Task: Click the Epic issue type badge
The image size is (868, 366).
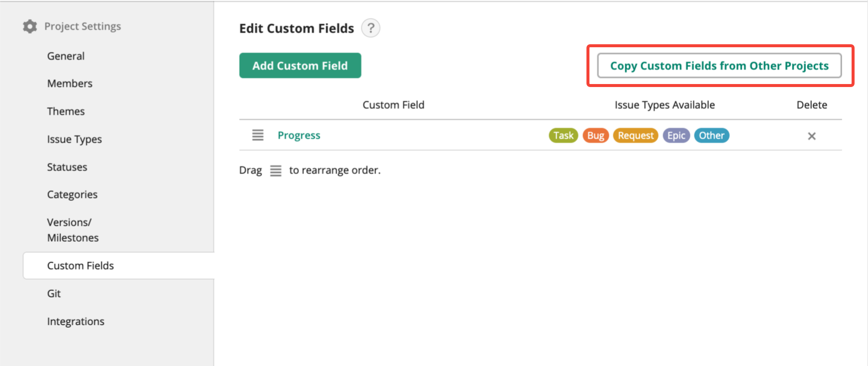Action: [676, 135]
